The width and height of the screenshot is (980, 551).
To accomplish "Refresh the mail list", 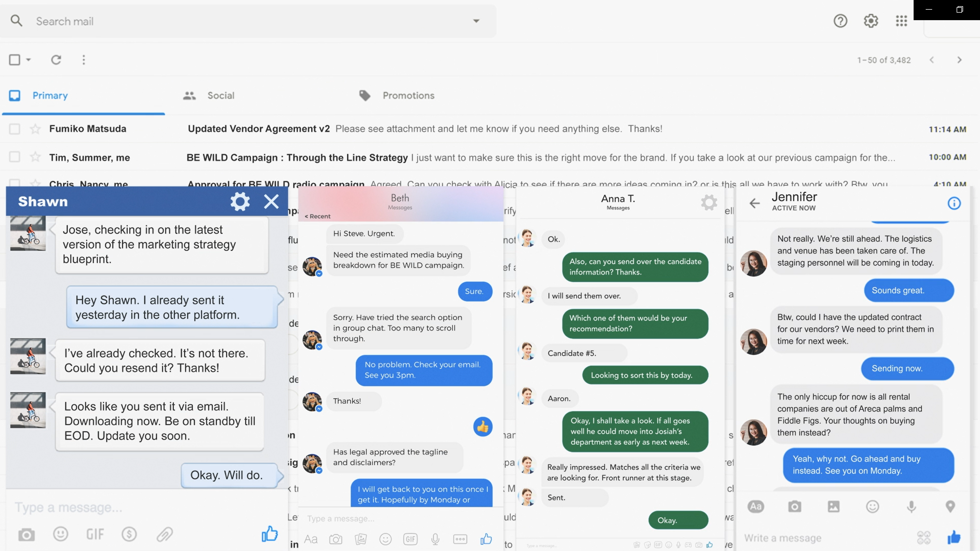I will pos(56,60).
